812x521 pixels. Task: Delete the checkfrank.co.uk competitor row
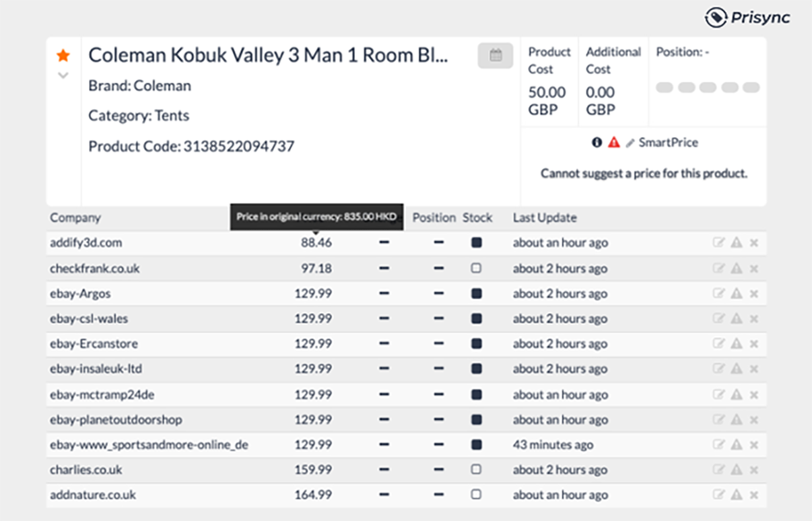pos(753,269)
